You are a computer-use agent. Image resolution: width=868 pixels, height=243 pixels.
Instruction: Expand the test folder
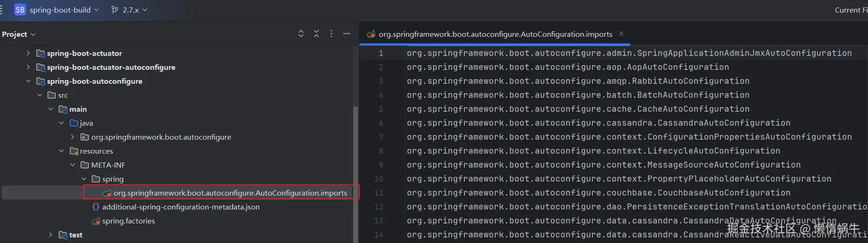51,235
